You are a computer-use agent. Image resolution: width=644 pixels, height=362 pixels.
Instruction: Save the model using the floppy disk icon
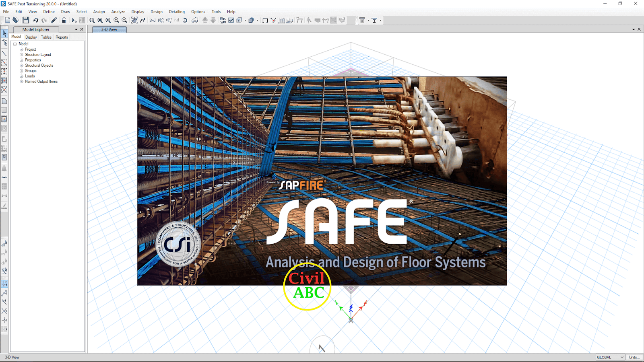(x=26, y=20)
